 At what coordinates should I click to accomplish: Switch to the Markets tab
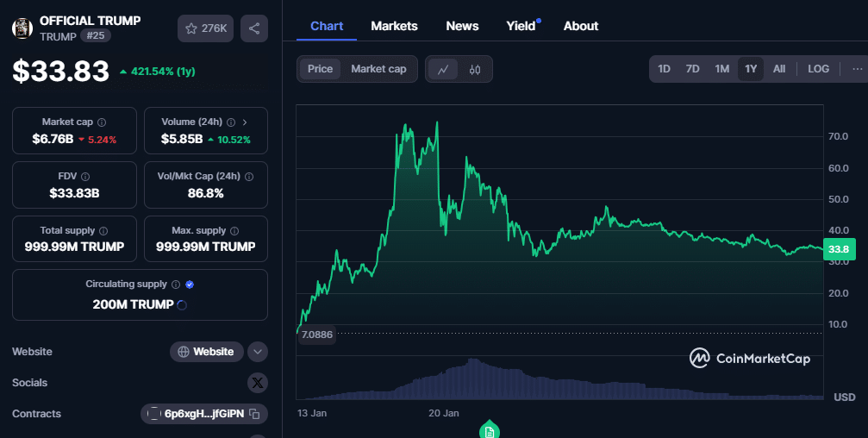point(394,26)
